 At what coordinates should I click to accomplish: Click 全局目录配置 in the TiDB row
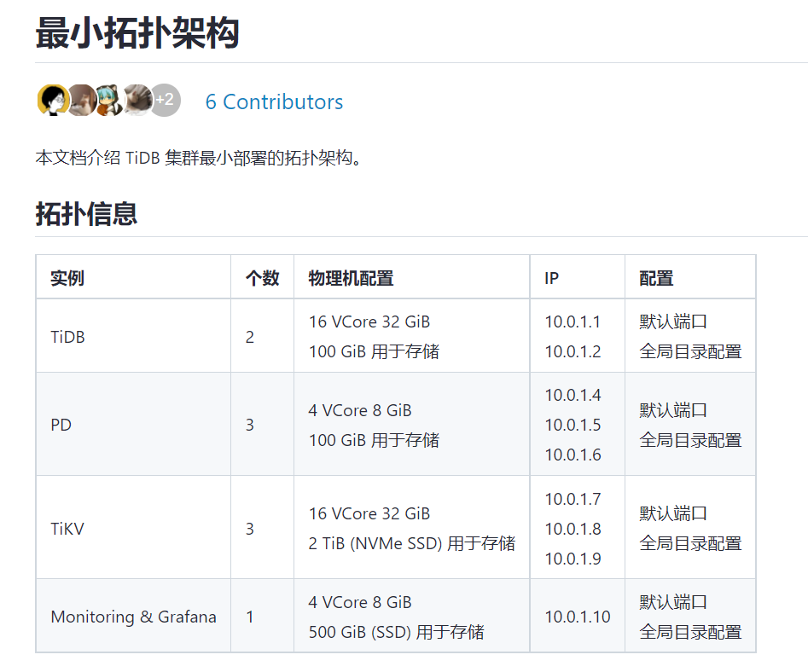coord(690,351)
